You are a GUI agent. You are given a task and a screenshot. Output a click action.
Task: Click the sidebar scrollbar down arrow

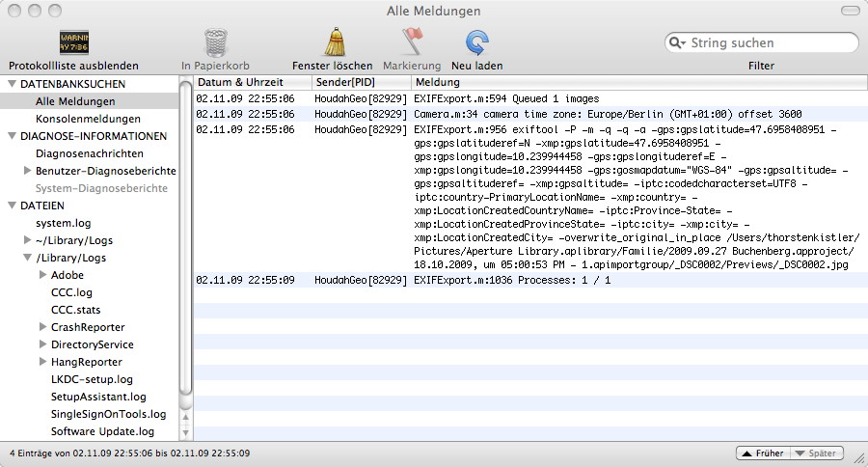point(185,432)
